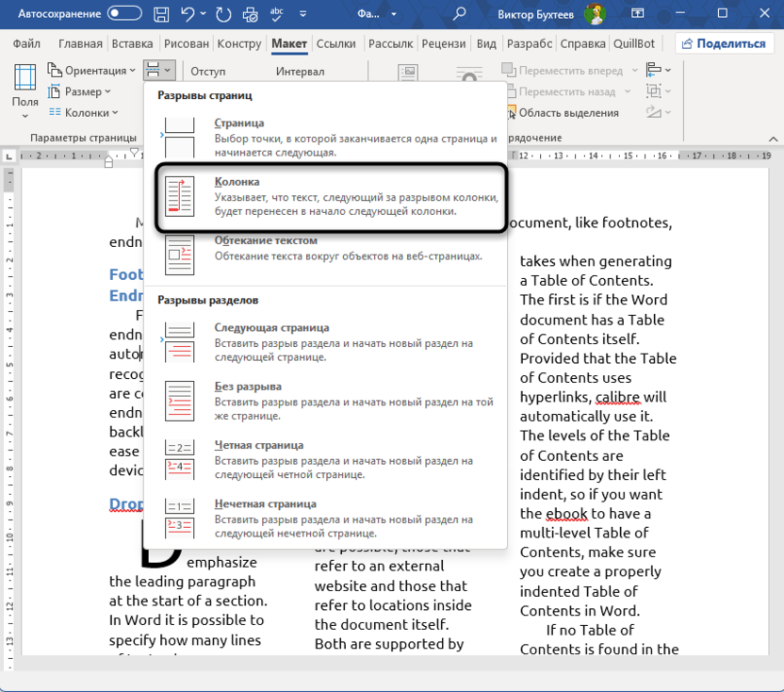Open the Разрывы breaks dropdown button
Screen dimensions: 784x692
(158, 71)
